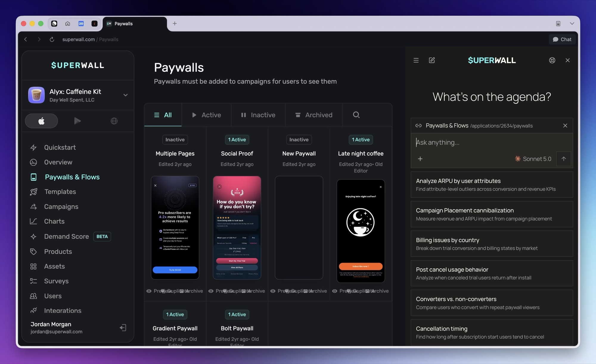Switch to the Inactive paywalls tab
The width and height of the screenshot is (596, 364).
pos(258,115)
